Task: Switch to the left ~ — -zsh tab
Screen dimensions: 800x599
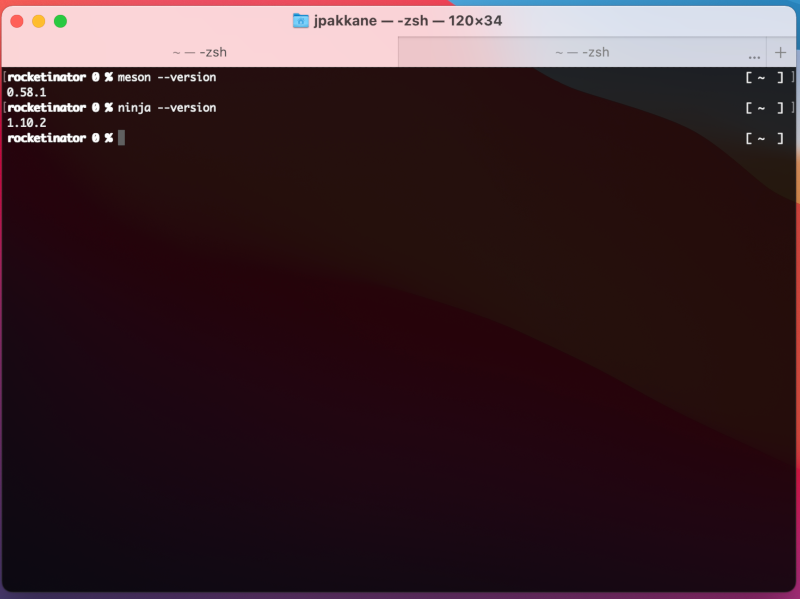Action: [x=200, y=52]
